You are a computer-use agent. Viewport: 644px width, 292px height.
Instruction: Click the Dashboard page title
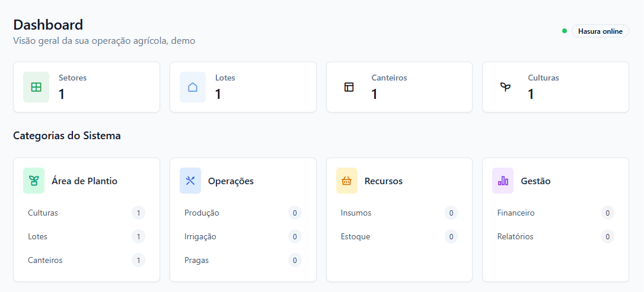click(48, 25)
